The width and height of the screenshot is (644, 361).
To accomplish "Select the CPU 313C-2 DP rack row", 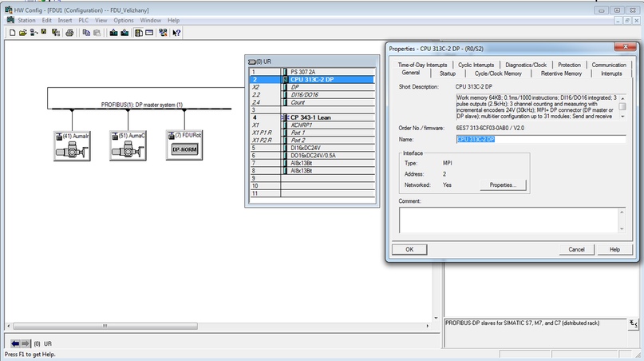I will pos(312,79).
